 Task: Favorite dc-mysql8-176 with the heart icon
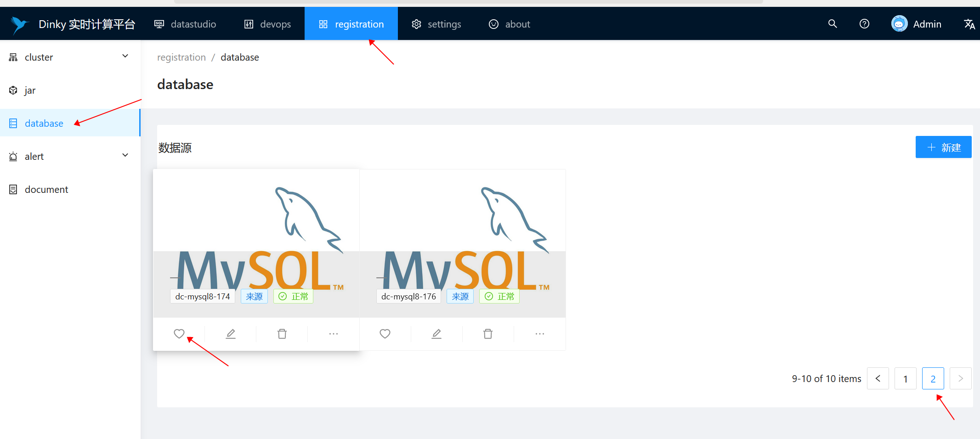pos(385,334)
